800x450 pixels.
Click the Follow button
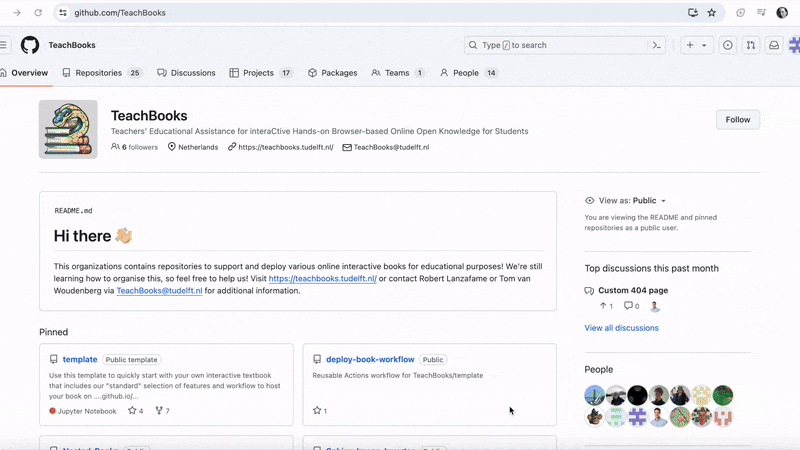coord(738,119)
